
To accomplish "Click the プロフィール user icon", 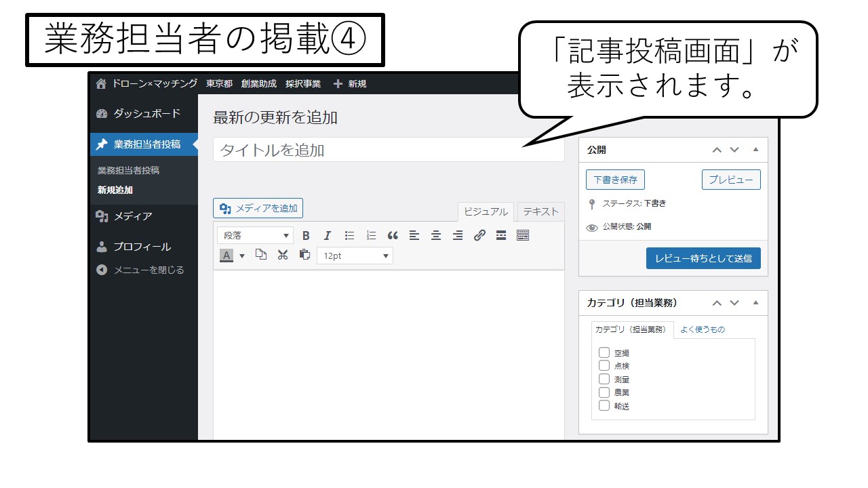I will (x=102, y=247).
